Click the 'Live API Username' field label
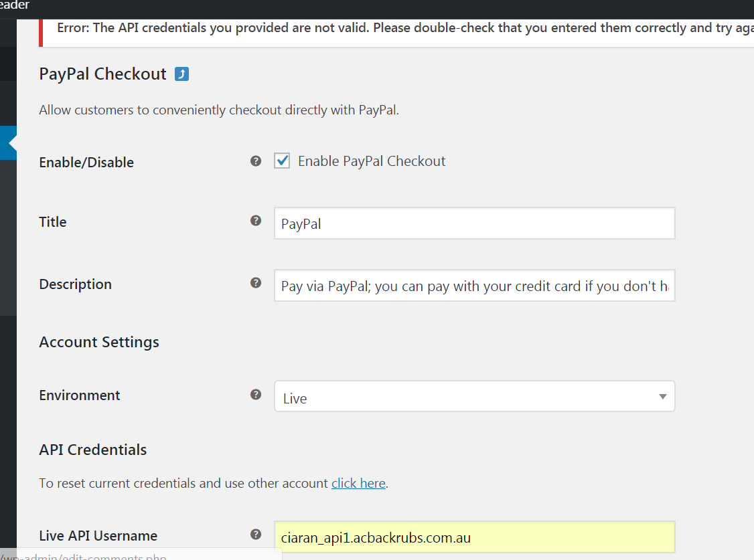The height and width of the screenshot is (560, 754). click(x=98, y=536)
